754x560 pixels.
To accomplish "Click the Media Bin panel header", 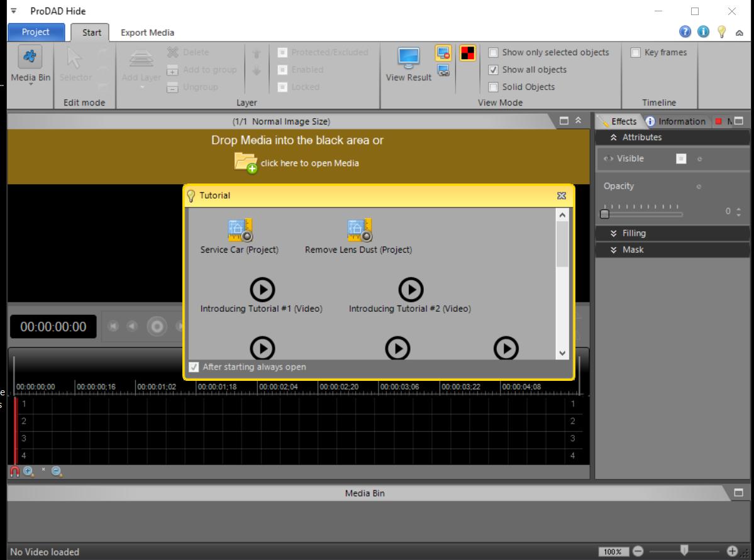I will coord(365,493).
